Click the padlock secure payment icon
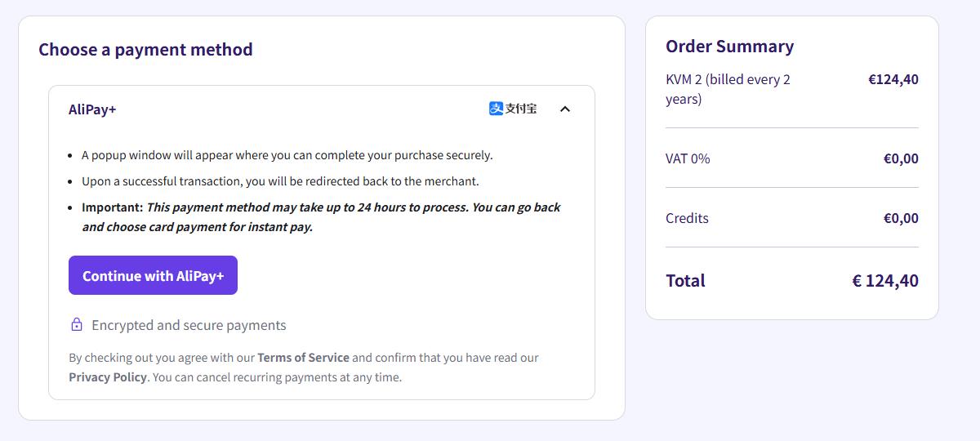Viewport: 980px width, 441px height. point(77,325)
